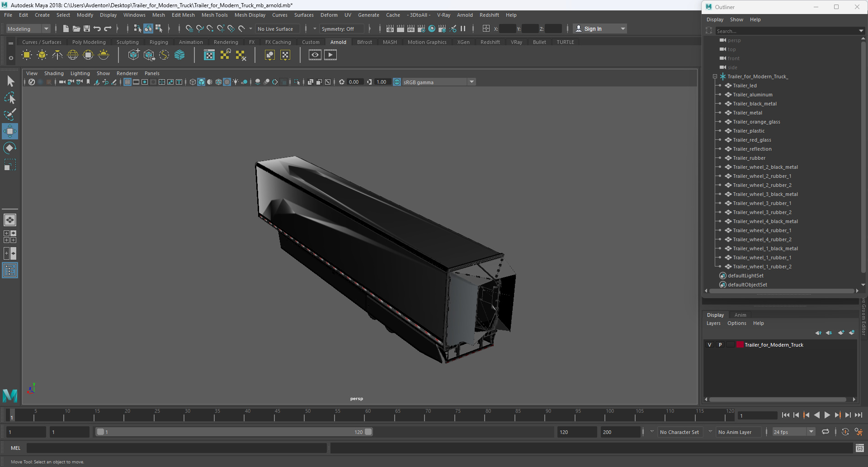Collapse the Trailer_for_Modern_Truck_ group in Outliner
This screenshot has width=868, height=467.
pos(715,76)
